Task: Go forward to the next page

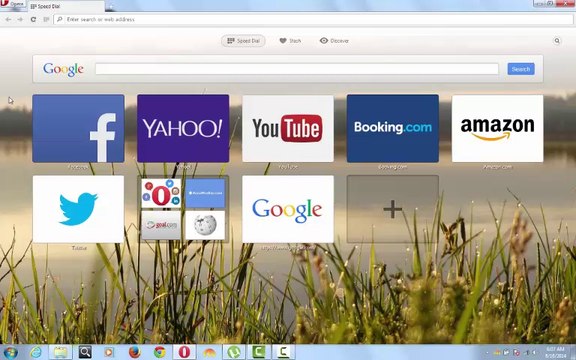Action: pyautogui.click(x=21, y=19)
